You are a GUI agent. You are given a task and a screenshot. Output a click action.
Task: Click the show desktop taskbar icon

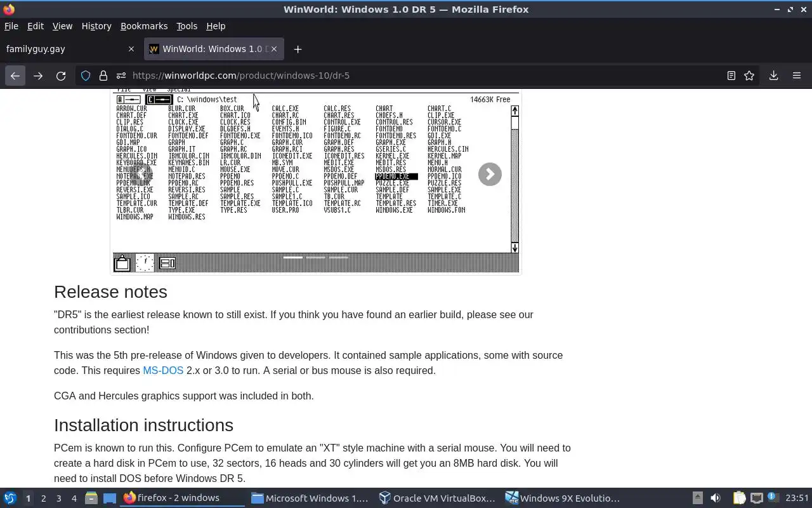pyautogui.click(x=110, y=498)
